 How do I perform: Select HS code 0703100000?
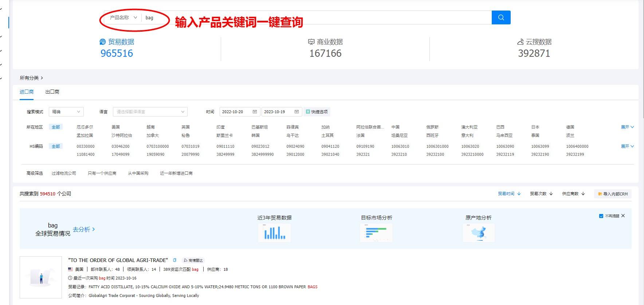tap(158, 146)
